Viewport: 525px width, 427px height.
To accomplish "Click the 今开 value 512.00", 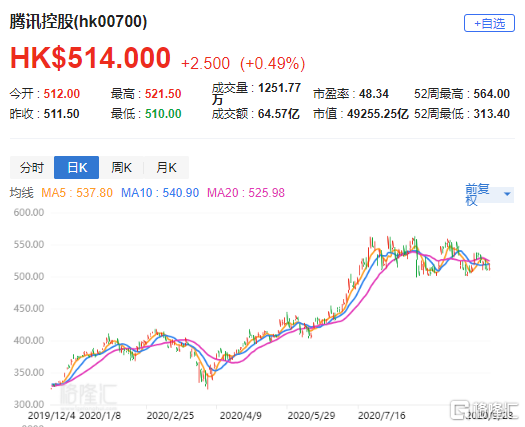I will tap(62, 94).
